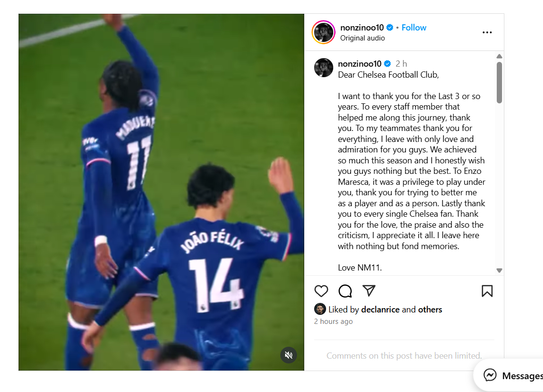Save the post with the bookmark icon

tap(487, 291)
